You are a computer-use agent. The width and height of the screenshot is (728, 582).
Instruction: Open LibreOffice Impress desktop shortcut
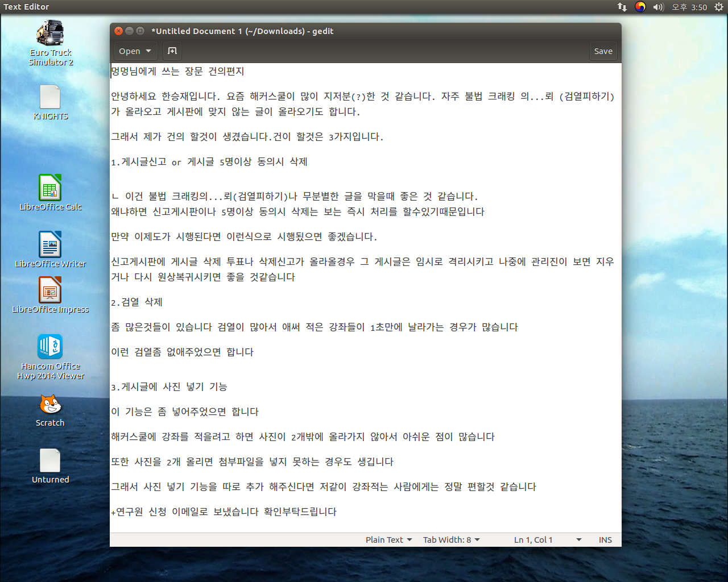pos(50,290)
